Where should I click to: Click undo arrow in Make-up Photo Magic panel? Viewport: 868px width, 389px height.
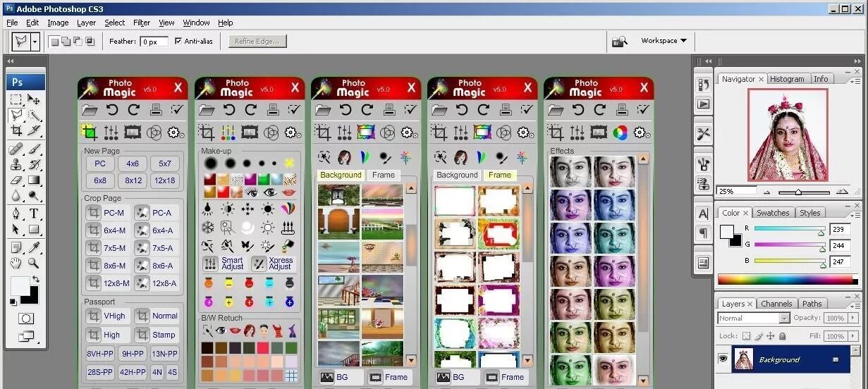tap(228, 110)
